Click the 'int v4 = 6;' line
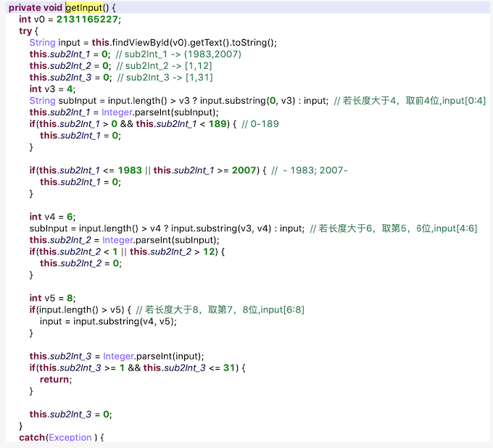This screenshot has width=493, height=448. tap(52, 217)
